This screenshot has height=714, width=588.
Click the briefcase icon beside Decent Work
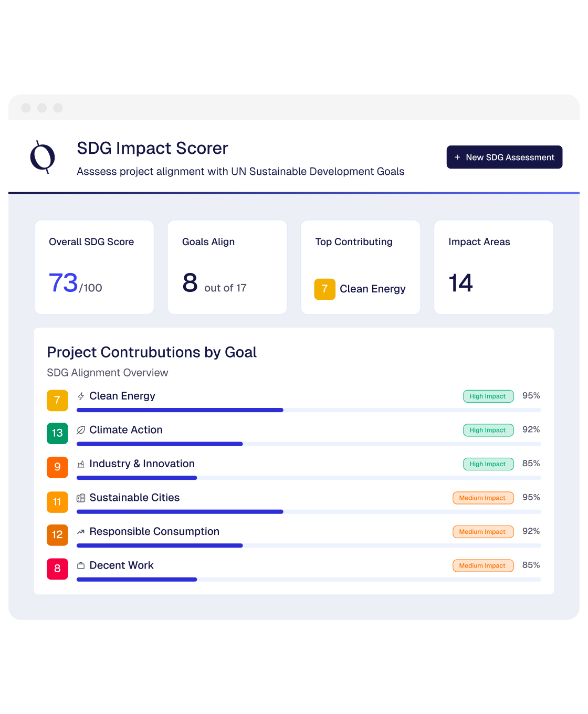81,565
